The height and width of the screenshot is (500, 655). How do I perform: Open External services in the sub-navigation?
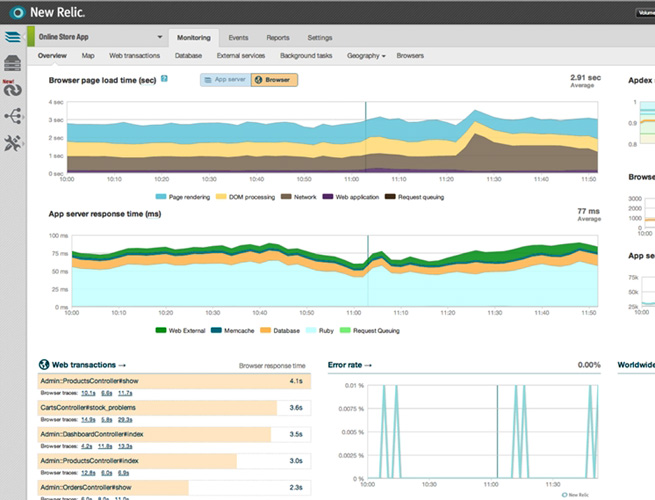241,56
